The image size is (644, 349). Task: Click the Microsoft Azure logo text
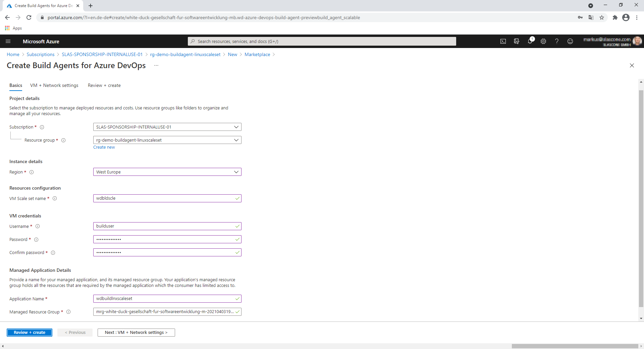coord(41,41)
